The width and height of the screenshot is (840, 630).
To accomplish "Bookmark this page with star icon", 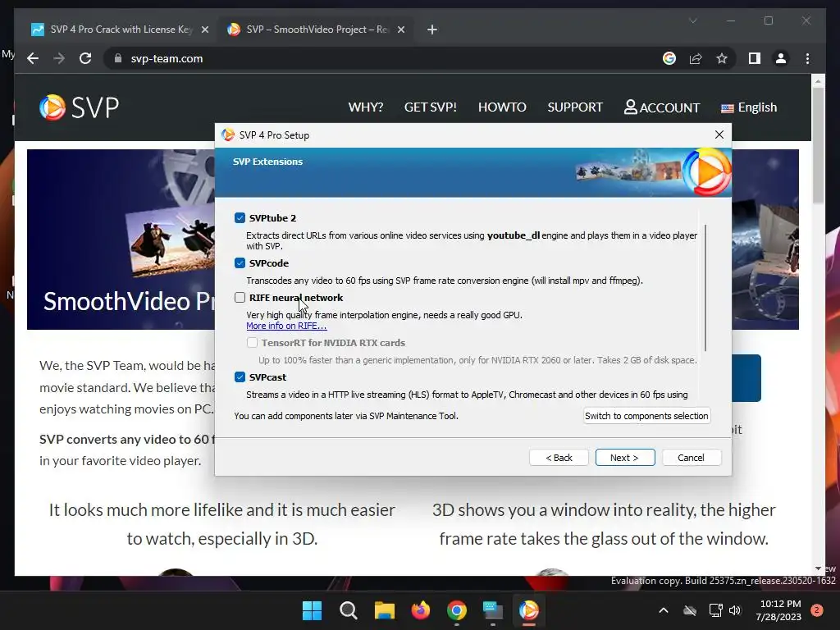I will pos(722,58).
